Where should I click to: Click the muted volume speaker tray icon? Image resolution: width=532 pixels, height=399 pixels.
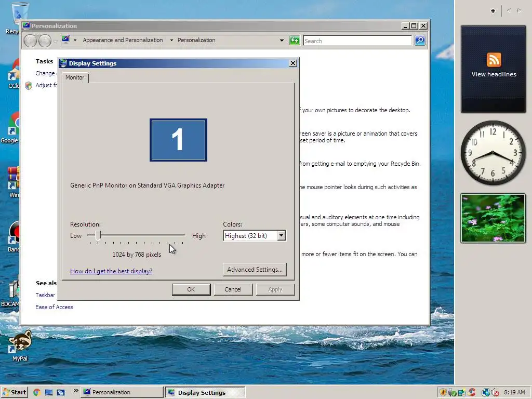(x=495, y=393)
